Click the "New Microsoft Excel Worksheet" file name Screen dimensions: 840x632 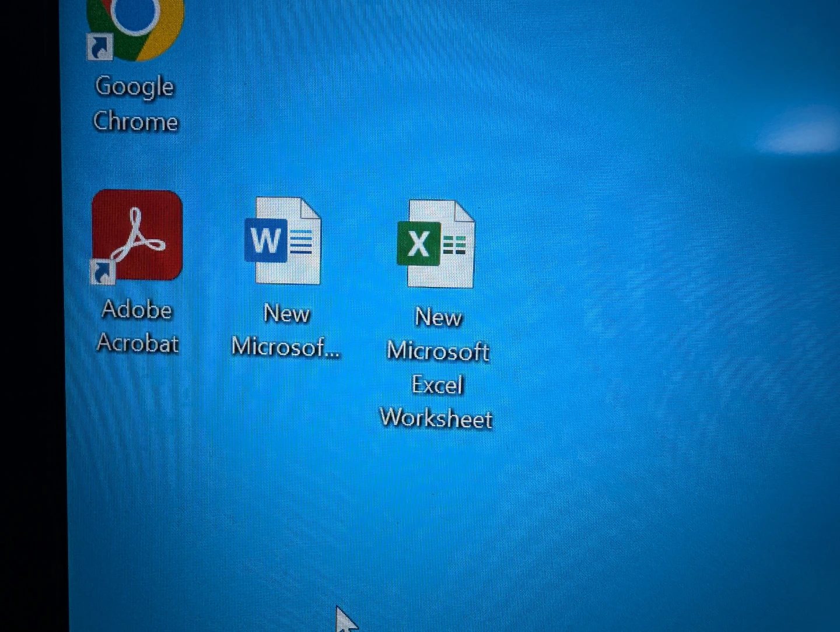click(437, 368)
